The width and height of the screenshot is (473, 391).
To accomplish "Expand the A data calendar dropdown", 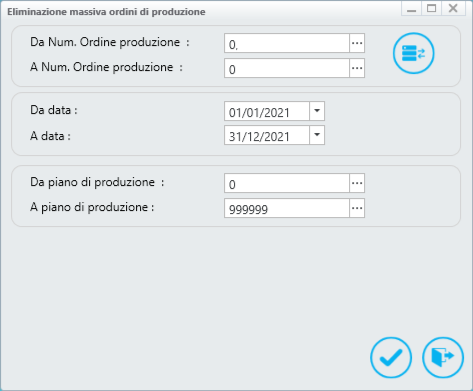I will click(317, 135).
